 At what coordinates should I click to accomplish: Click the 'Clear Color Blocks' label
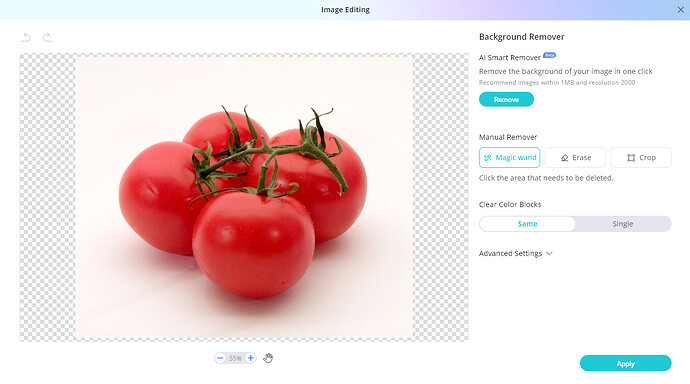tap(510, 205)
